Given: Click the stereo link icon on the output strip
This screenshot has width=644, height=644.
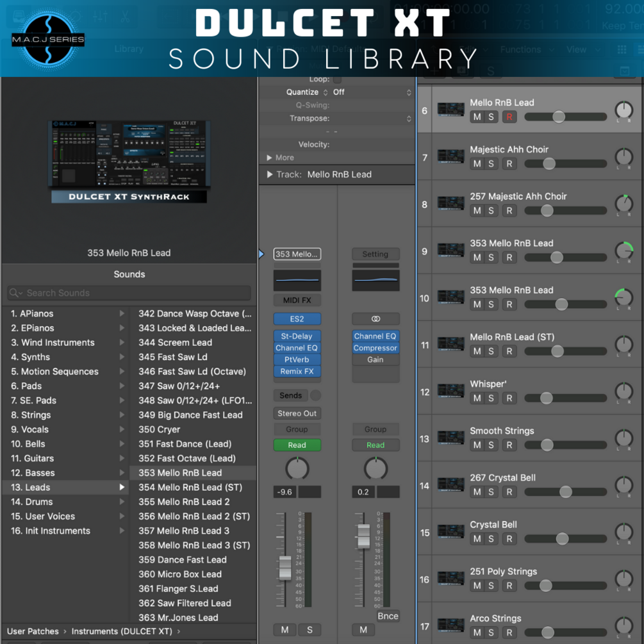Looking at the screenshot, I should [x=376, y=318].
